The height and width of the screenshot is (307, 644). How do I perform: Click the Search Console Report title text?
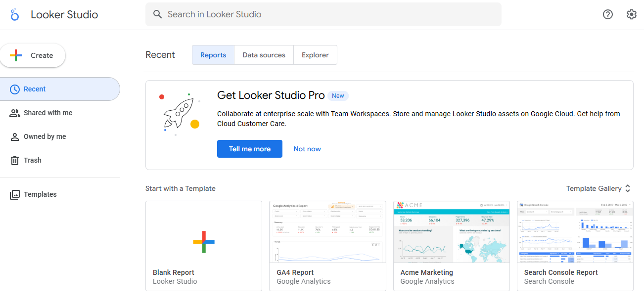click(x=561, y=272)
